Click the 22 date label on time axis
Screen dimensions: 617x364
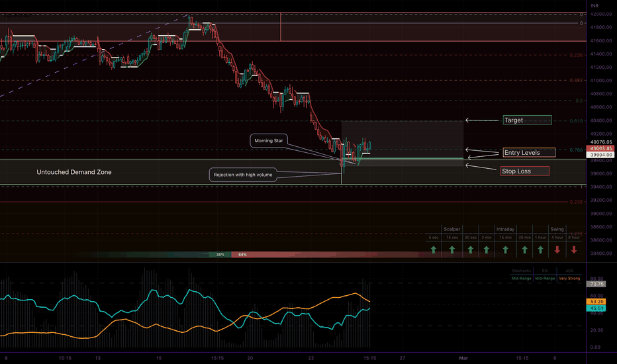pyautogui.click(x=311, y=358)
